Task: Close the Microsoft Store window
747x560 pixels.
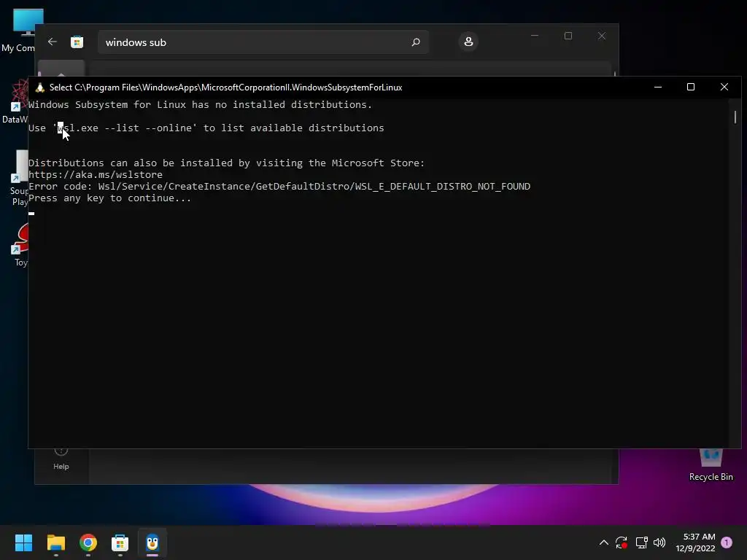Action: coord(602,36)
